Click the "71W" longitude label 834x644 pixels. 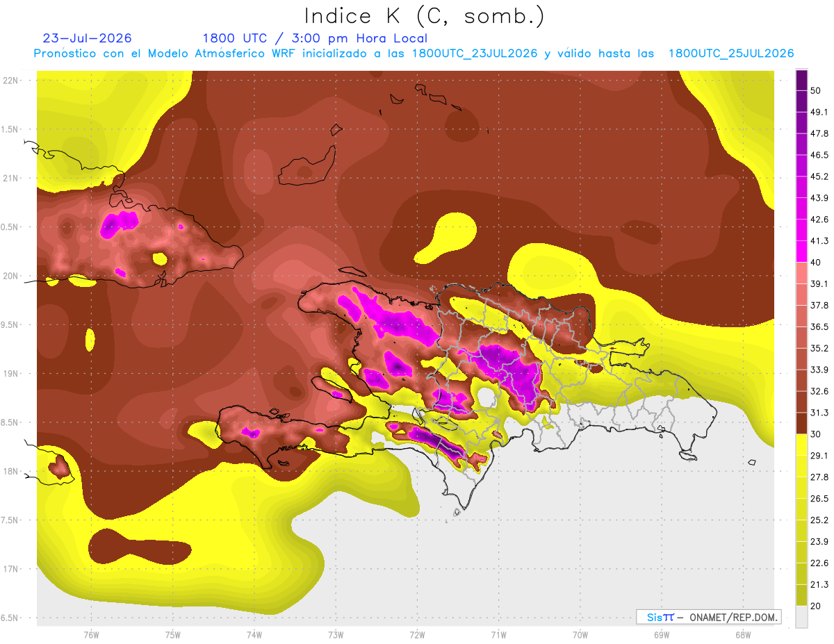tap(498, 635)
